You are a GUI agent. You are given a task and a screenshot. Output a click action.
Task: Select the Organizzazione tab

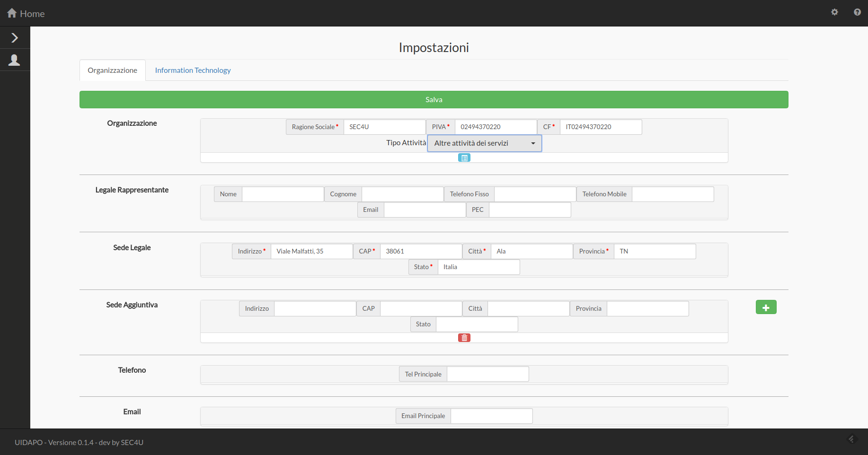[112, 70]
